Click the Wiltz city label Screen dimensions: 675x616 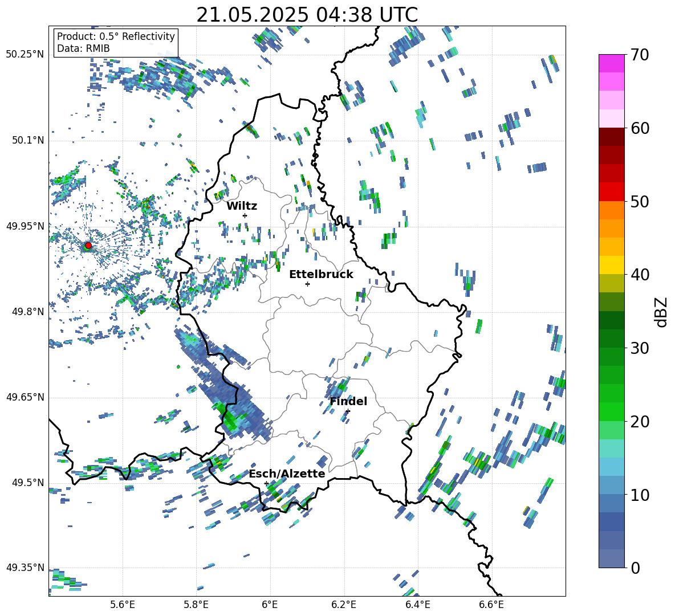pyautogui.click(x=242, y=206)
